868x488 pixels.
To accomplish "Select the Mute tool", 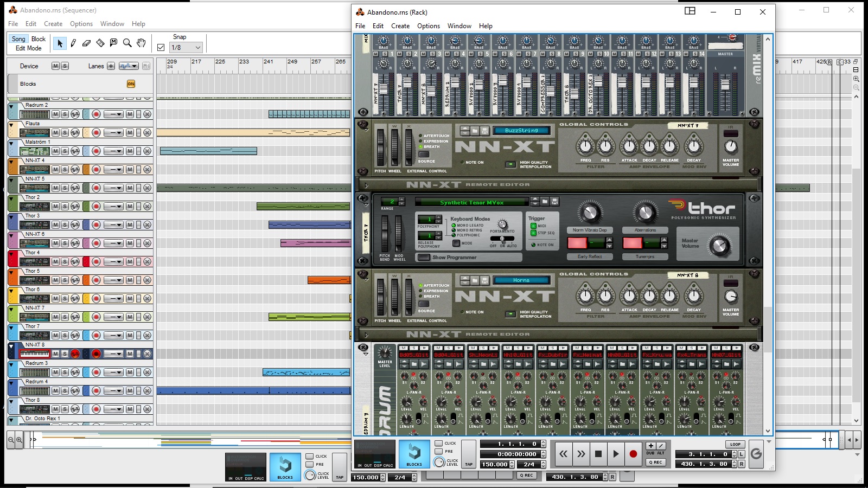I will [113, 43].
